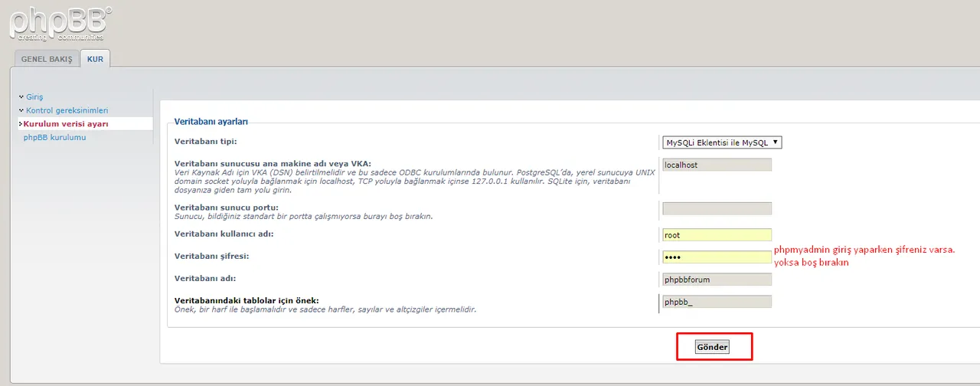Click the Veritabanı ayarları legend text

pos(211,122)
